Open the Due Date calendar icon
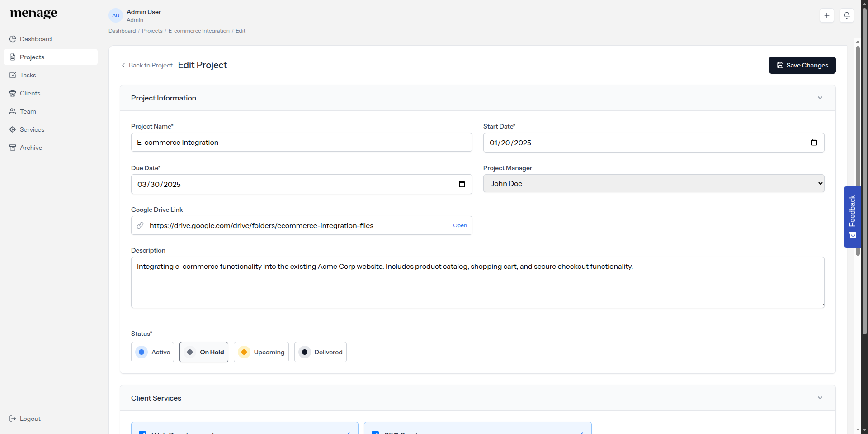Screen dimensions: 868x434 [x=462, y=184]
